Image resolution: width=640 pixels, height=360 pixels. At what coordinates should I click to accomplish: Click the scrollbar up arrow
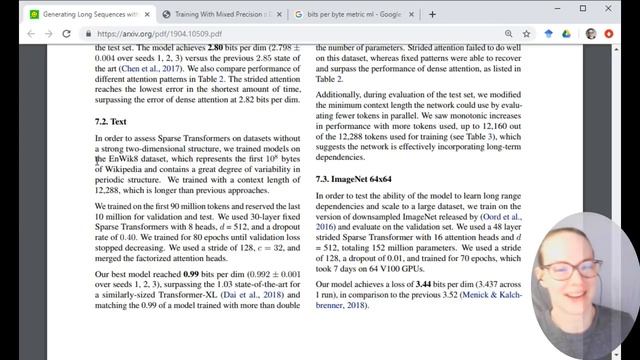[x=616, y=49]
